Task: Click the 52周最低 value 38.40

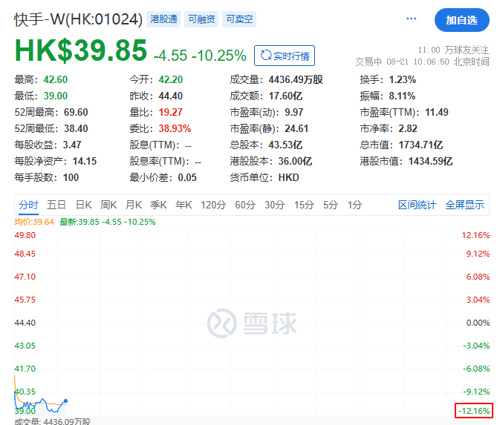Action: pos(76,129)
